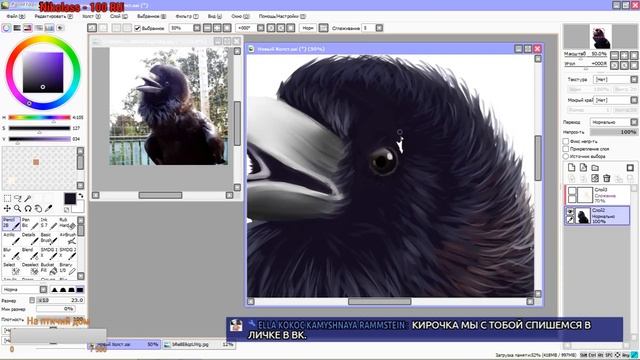This screenshot has width=640, height=360.
Task: Toggle the HSV slider panel
Action: [28, 28]
